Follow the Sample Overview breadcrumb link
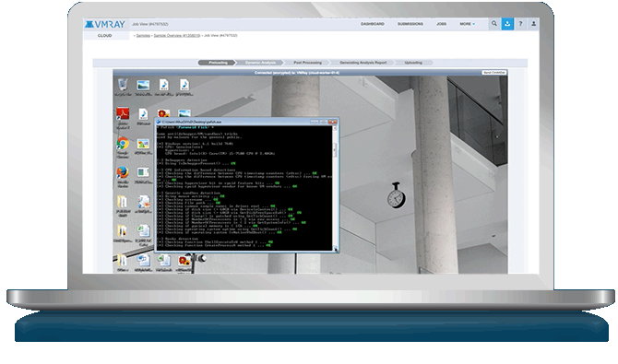 click(x=176, y=35)
